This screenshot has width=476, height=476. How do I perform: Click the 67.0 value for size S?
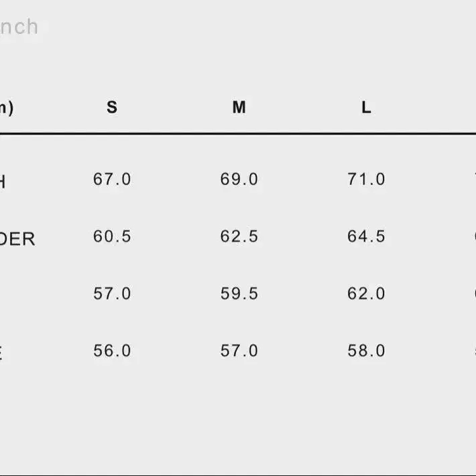[112, 179]
